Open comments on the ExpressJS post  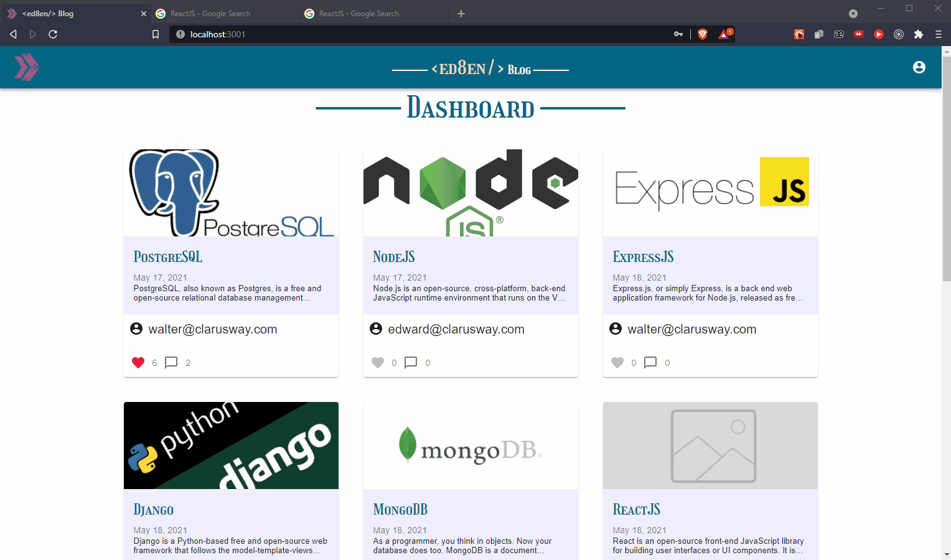pos(650,363)
